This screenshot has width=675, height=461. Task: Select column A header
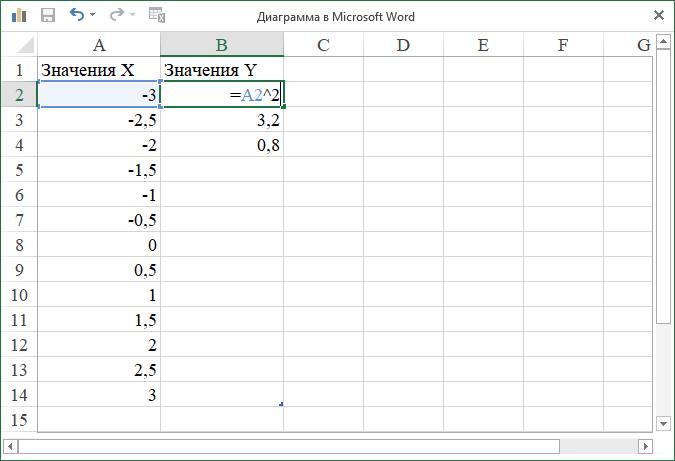(x=99, y=45)
